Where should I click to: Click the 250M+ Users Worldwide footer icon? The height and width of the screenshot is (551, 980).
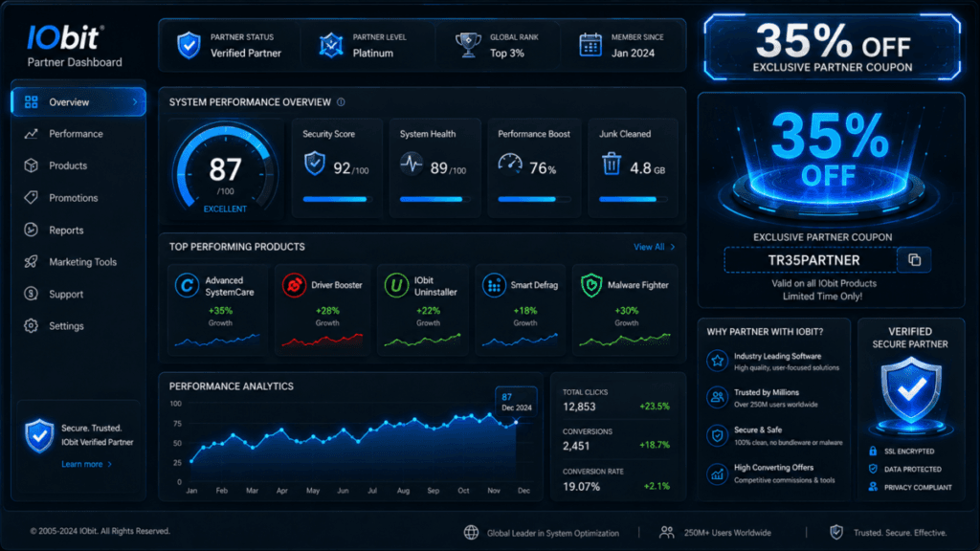click(667, 532)
